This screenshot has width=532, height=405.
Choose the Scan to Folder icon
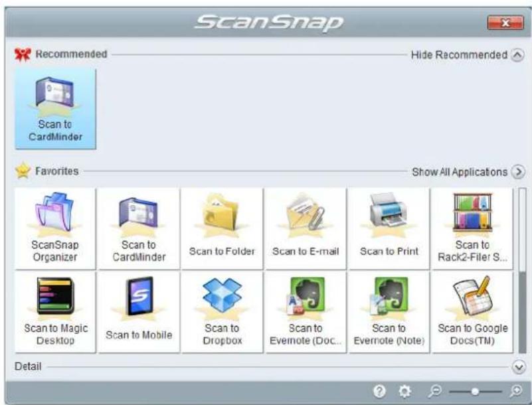(222, 228)
